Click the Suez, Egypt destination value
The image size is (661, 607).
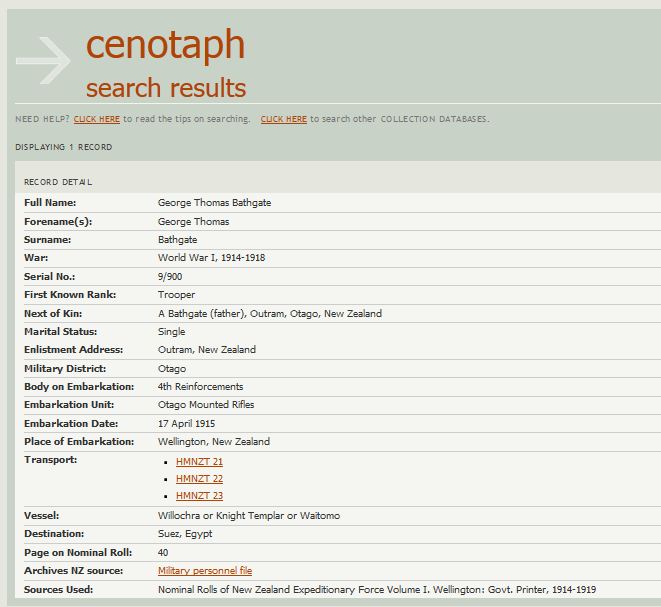[x=185, y=534]
